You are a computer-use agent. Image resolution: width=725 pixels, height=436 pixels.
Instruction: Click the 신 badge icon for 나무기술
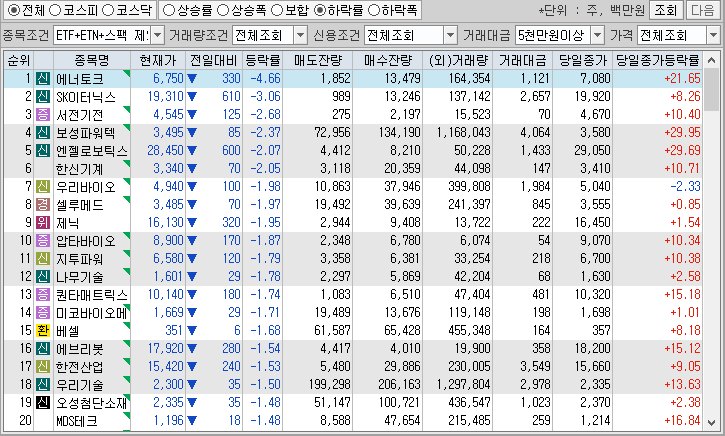pyautogui.click(x=43, y=276)
